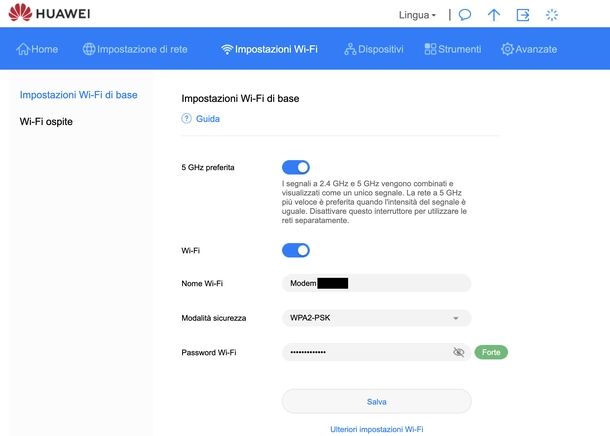Open Avanzate gear settings
The width and height of the screenshot is (610, 436).
coord(529,49)
